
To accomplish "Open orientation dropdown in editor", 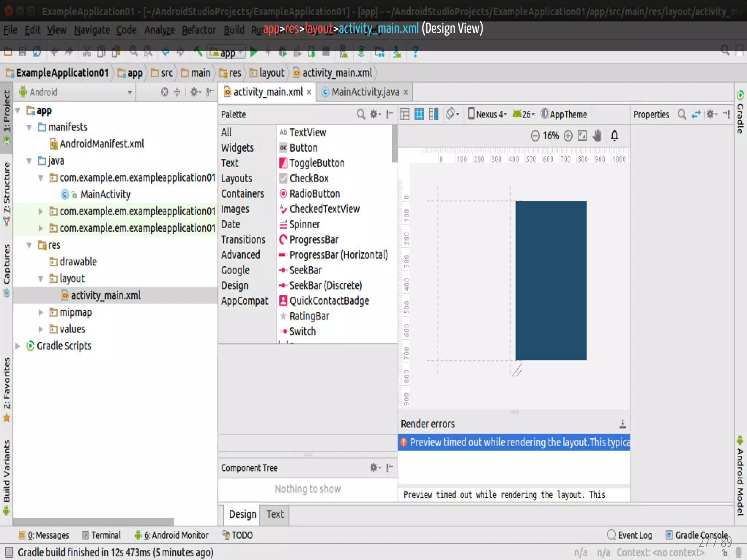I will coord(453,114).
